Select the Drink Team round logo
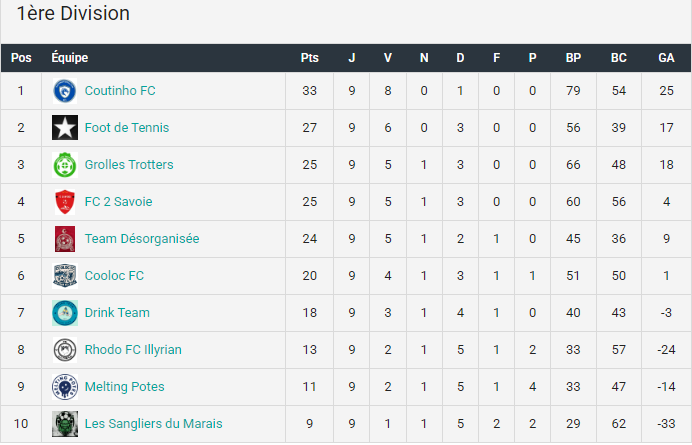692x445 pixels. (65, 313)
